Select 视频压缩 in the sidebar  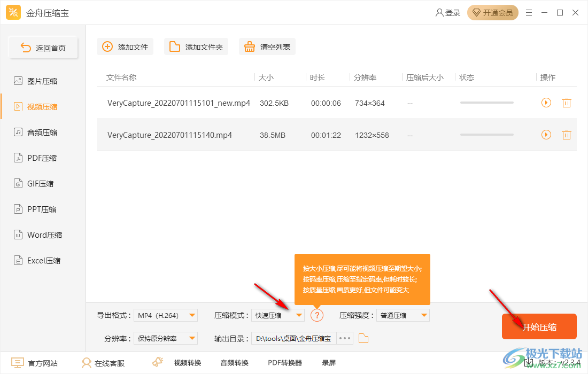[x=36, y=107]
